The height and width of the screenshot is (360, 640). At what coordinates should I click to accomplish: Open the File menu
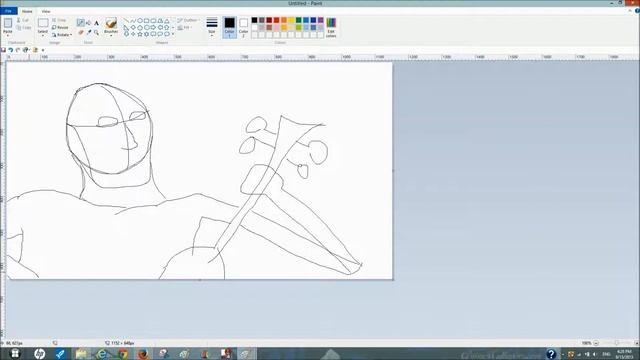9,11
